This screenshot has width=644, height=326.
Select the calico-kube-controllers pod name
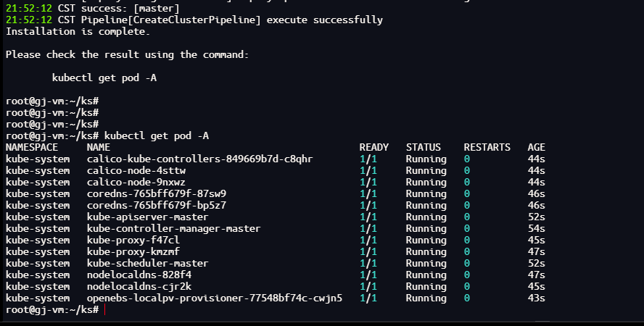pyautogui.click(x=200, y=159)
